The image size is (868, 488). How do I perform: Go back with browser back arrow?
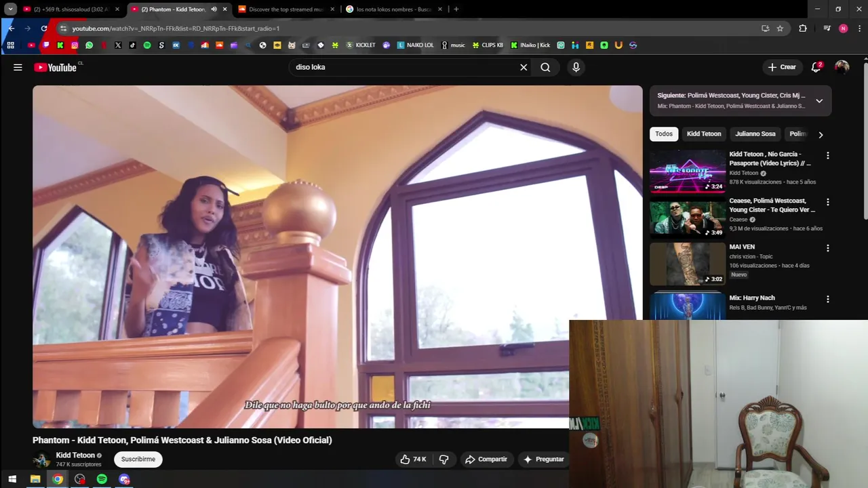(11, 28)
